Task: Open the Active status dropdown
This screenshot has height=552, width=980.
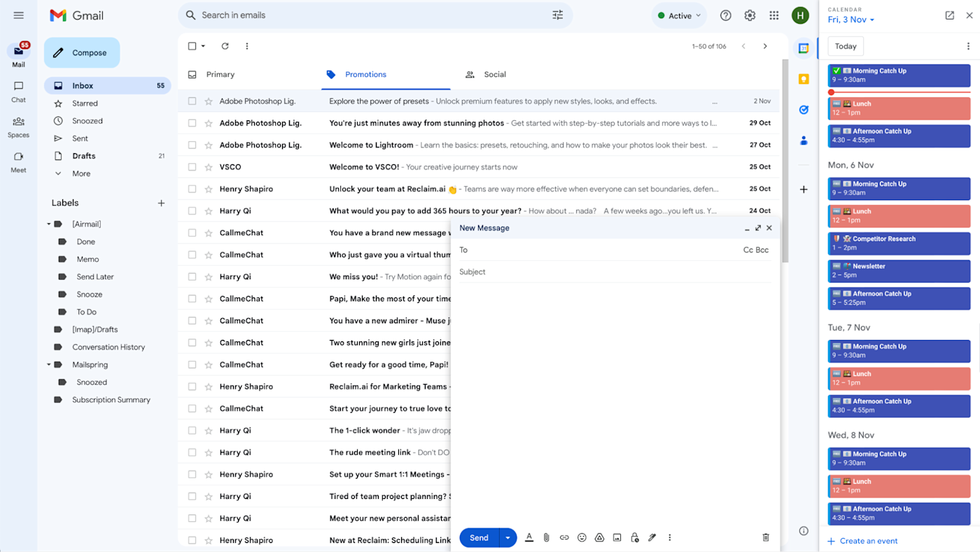Action: 679,15
